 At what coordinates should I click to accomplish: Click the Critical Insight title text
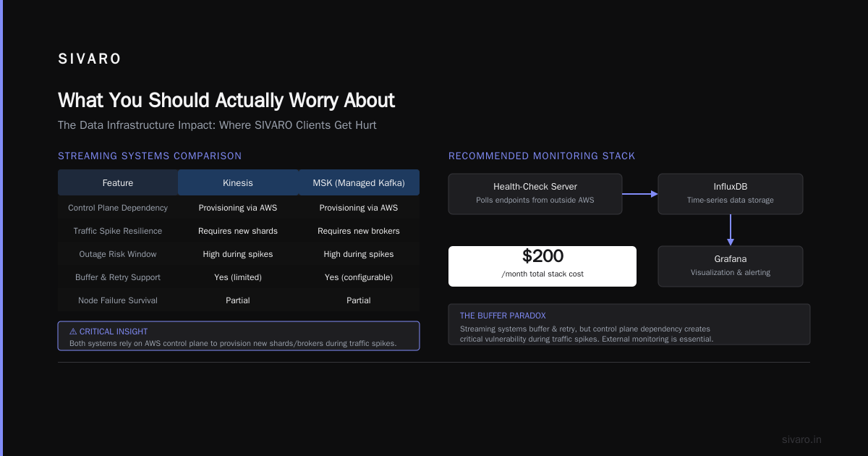tap(114, 332)
